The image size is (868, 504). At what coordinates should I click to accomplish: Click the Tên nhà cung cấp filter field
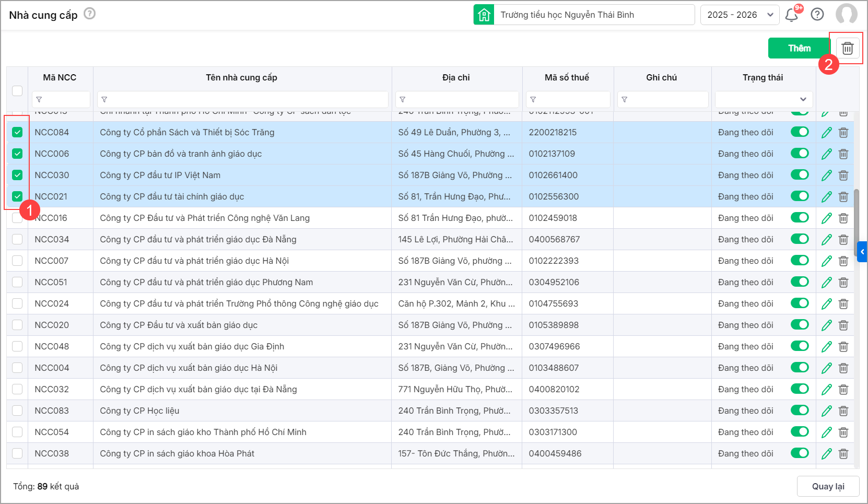pos(243,99)
